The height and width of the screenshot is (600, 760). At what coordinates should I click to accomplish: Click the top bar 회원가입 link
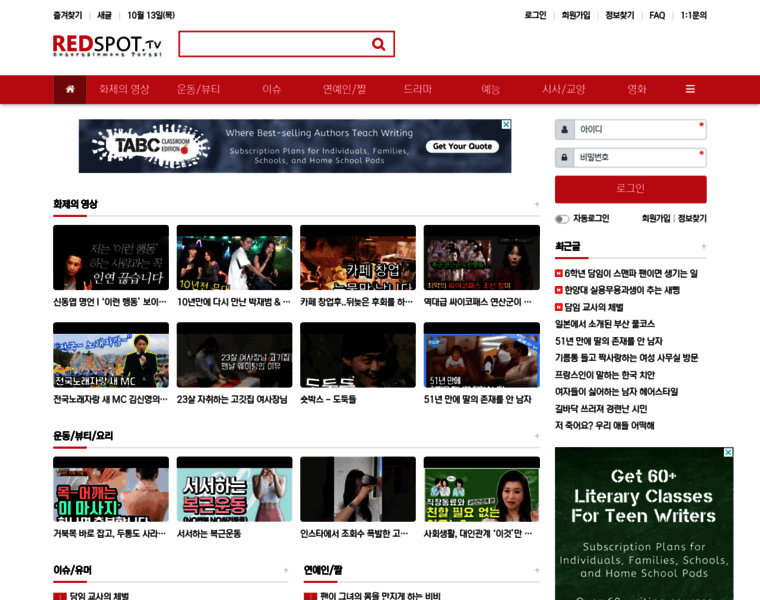tap(576, 16)
